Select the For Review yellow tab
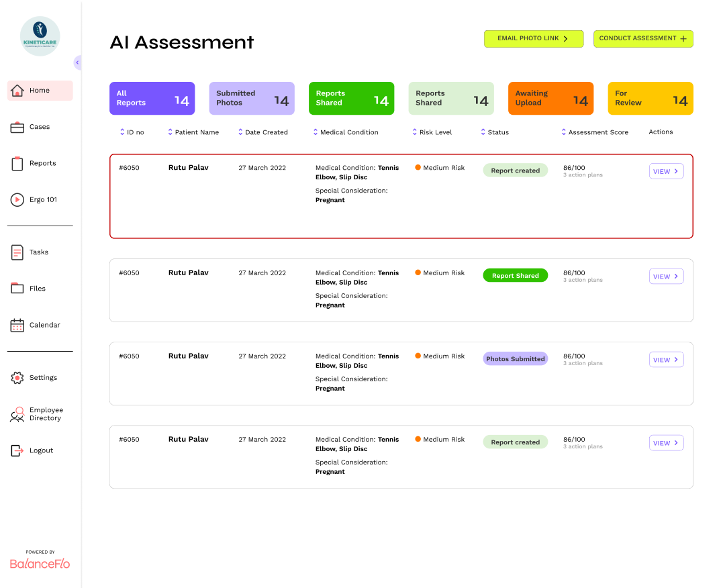The image size is (721, 588). point(651,99)
